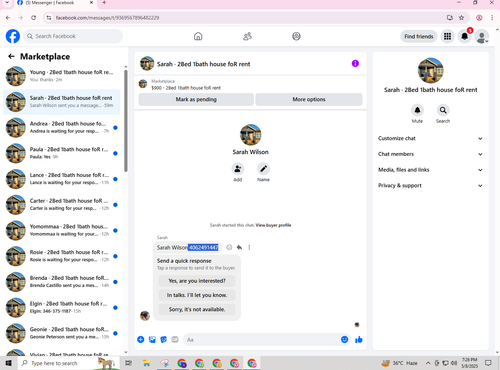
Task: Open Geonie conversation in chat list
Action: click(x=62, y=333)
